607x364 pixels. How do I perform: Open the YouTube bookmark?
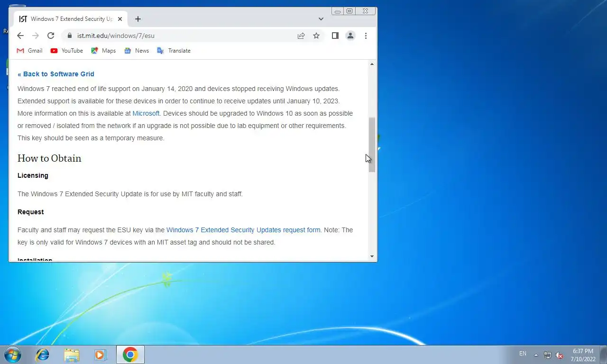pyautogui.click(x=66, y=51)
